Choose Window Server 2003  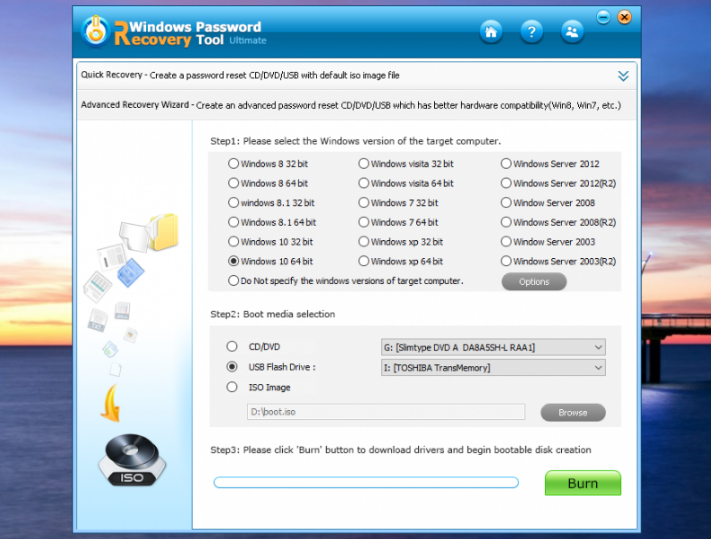click(548, 242)
